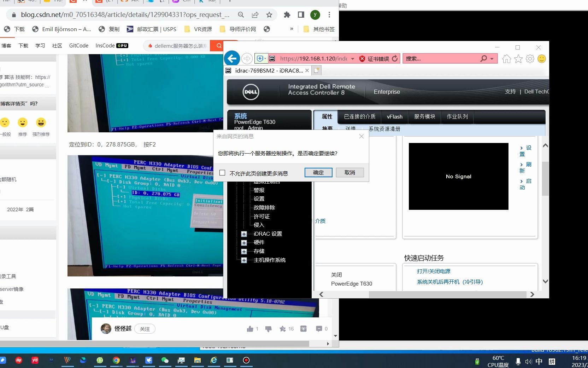588x368 pixels.
Task: Select the neutral 'ordinary' rating emoji
Action: (5, 122)
